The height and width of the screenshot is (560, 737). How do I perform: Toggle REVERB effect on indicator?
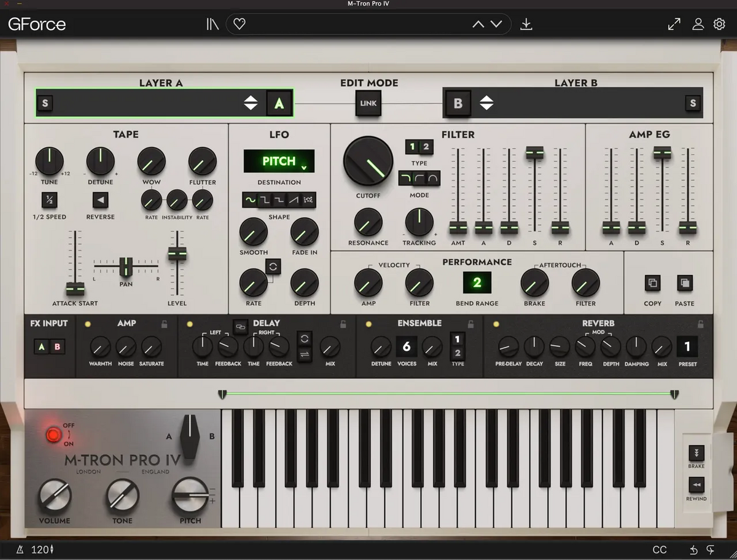point(496,324)
